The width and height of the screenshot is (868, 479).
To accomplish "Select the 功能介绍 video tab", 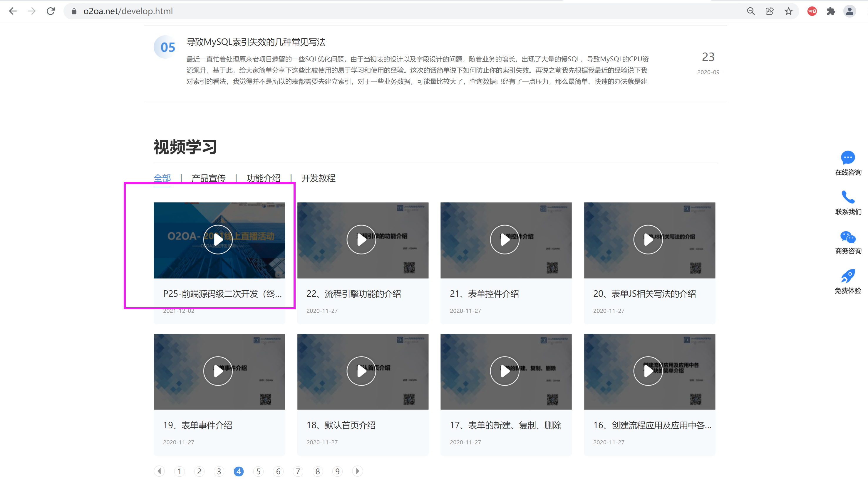I will click(263, 178).
